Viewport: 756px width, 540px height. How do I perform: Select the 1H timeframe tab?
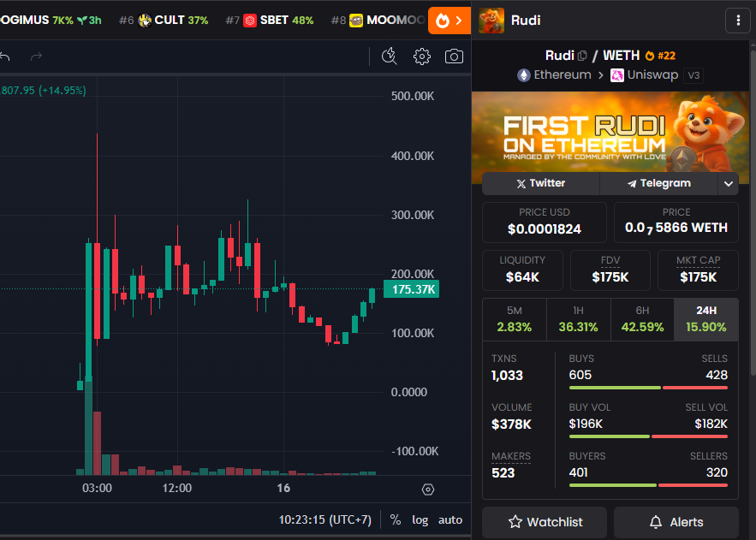(x=578, y=319)
